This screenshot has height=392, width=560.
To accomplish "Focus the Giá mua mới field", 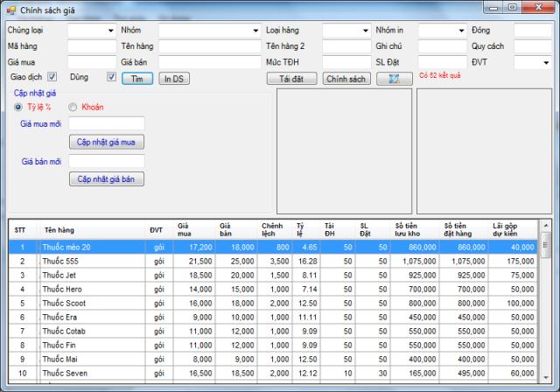I will coord(107,123).
